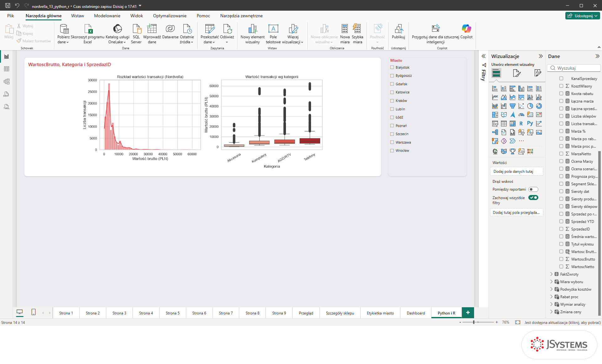Viewport: 602px width, 364px height.
Task: Toggle Pomiędzy raportami switch
Action: coord(533,189)
